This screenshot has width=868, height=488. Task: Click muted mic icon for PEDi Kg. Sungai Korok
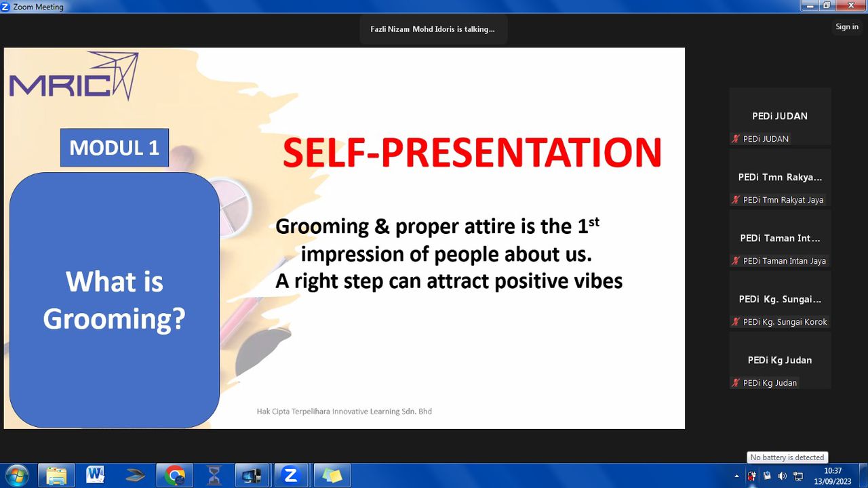[736, 322]
